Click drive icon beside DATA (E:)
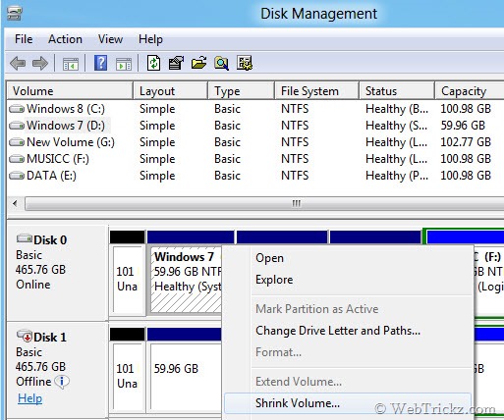Viewport: 504px width, 420px height. click(17, 176)
